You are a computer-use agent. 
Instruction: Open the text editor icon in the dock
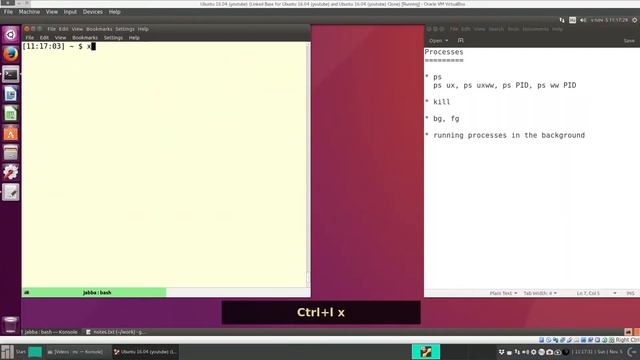point(11,192)
